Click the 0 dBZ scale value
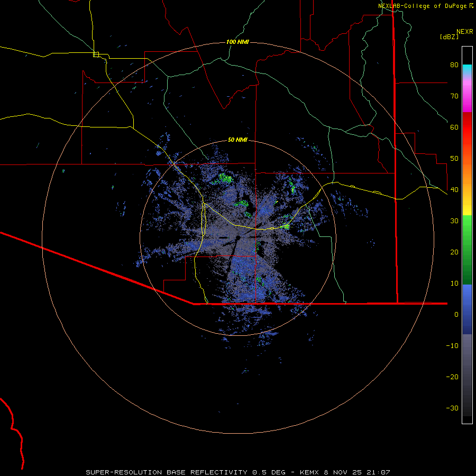The height and width of the screenshot is (476, 476). point(456,315)
